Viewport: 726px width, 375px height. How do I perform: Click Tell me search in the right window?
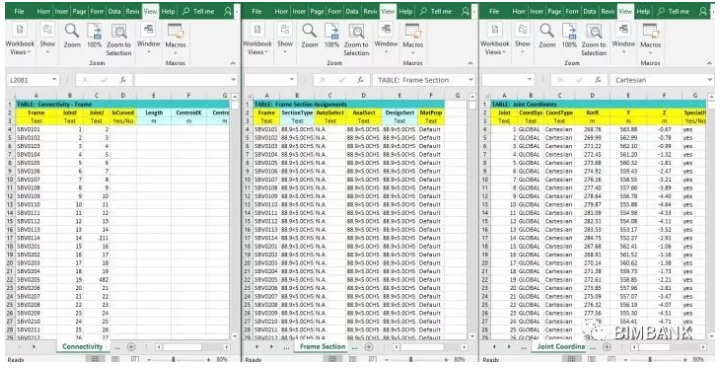point(674,12)
